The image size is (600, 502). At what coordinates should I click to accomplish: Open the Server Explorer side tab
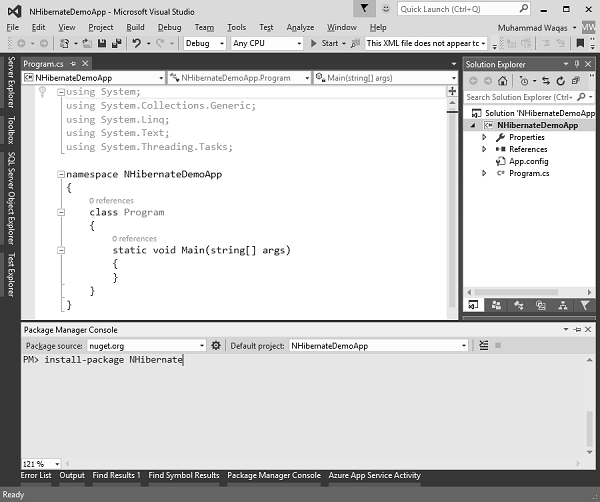click(x=11, y=82)
